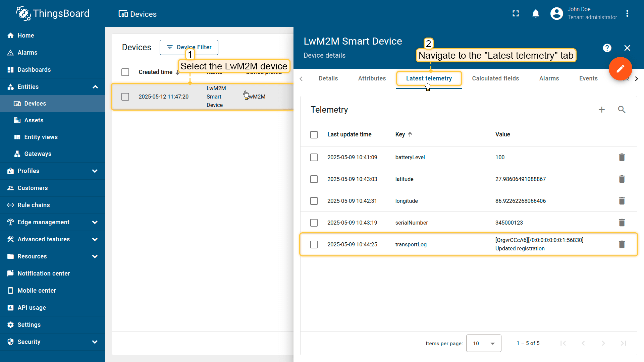The width and height of the screenshot is (644, 362).
Task: Tick the LwM2M Smart Device row checkbox
Action: coord(125,97)
